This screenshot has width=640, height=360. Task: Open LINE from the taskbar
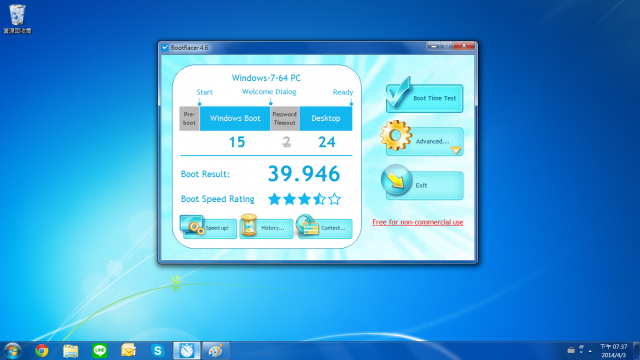[100, 351]
